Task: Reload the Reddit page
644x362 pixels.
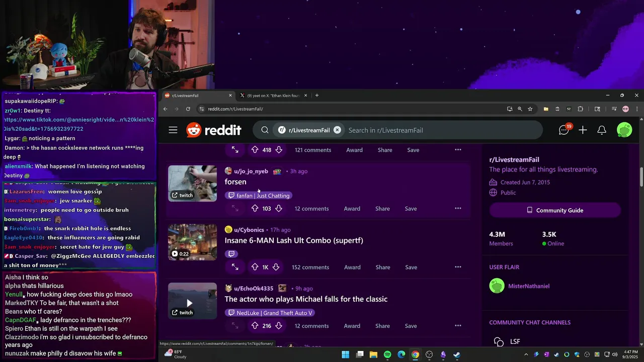Action: [x=188, y=109]
